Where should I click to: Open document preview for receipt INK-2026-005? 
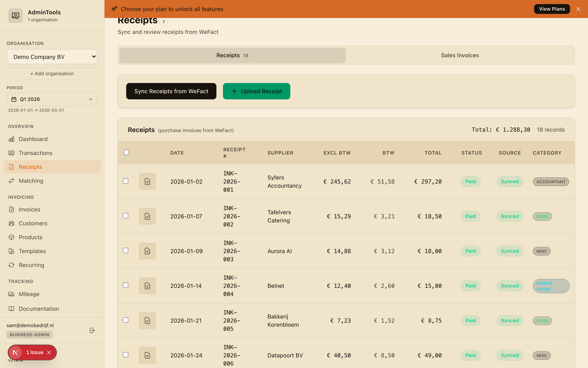pos(147,321)
